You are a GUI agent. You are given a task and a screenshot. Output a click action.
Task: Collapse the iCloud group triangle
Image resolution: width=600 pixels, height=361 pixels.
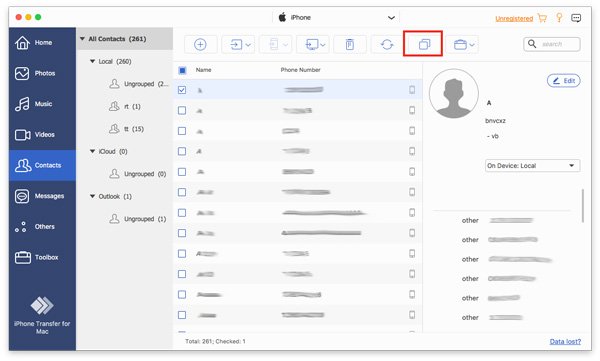click(x=92, y=151)
